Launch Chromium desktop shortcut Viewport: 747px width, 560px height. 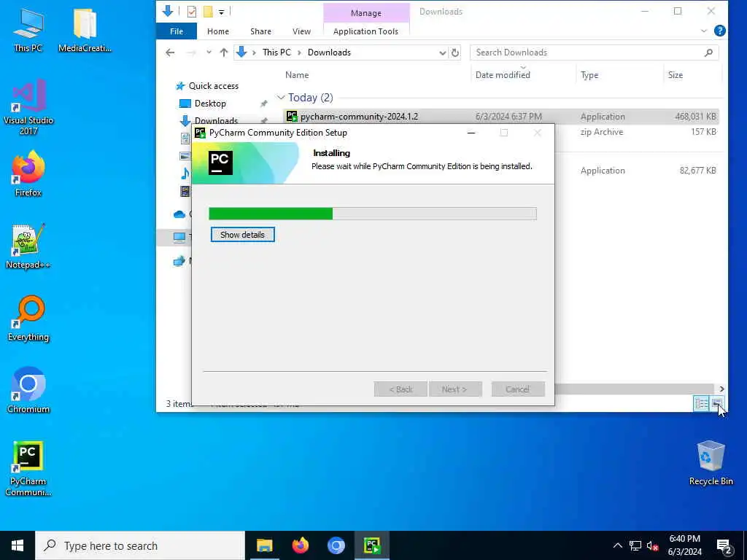coord(28,391)
